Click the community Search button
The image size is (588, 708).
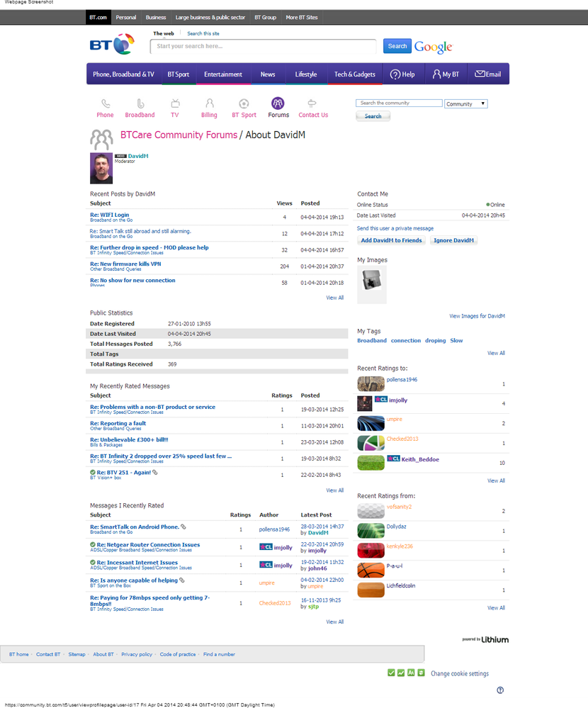pyautogui.click(x=373, y=116)
